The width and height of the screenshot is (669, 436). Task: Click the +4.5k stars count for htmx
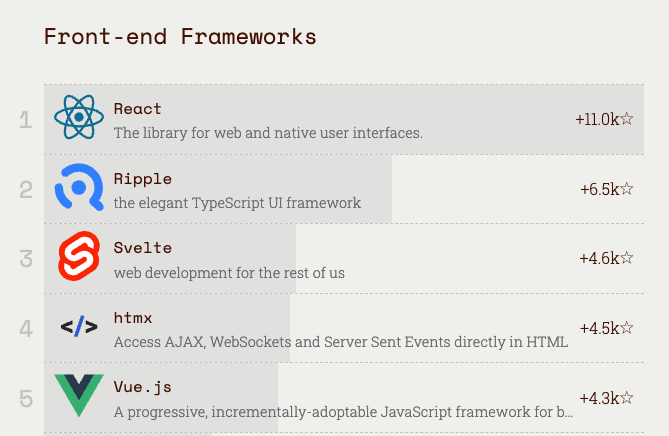point(606,328)
